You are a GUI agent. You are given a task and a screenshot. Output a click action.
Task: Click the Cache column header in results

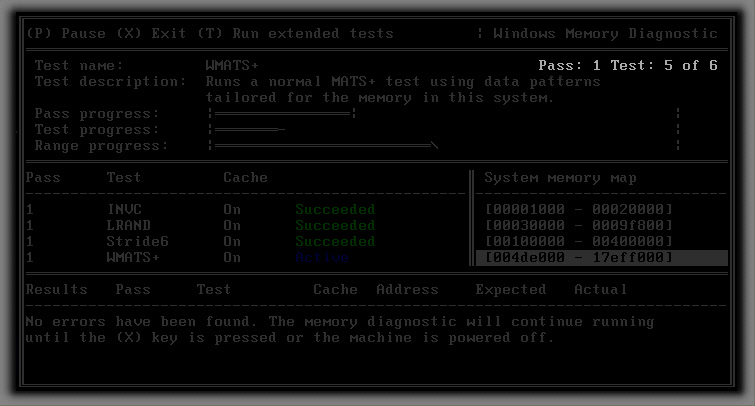[x=336, y=289]
